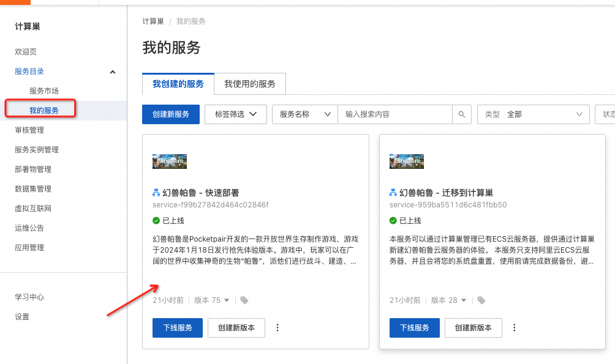Switch to 我使用的服务 tab
Screen dimensions: 615x364
point(250,84)
